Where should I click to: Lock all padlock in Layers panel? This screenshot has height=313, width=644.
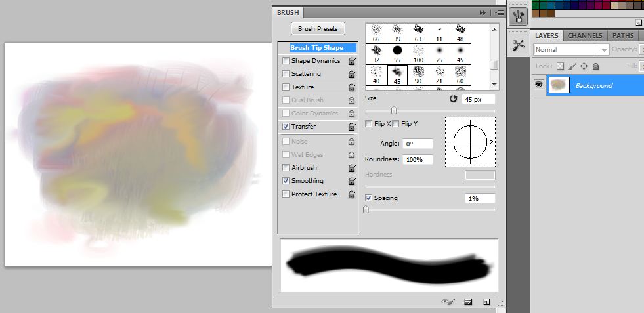coord(596,66)
